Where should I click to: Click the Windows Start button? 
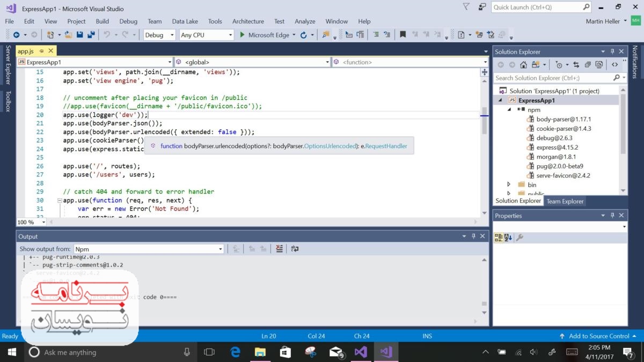[11, 352]
